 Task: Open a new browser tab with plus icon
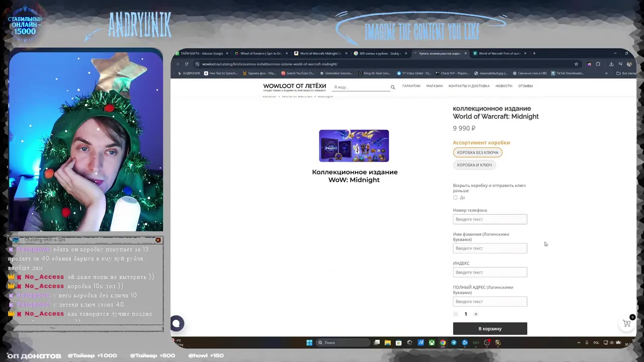click(x=534, y=53)
